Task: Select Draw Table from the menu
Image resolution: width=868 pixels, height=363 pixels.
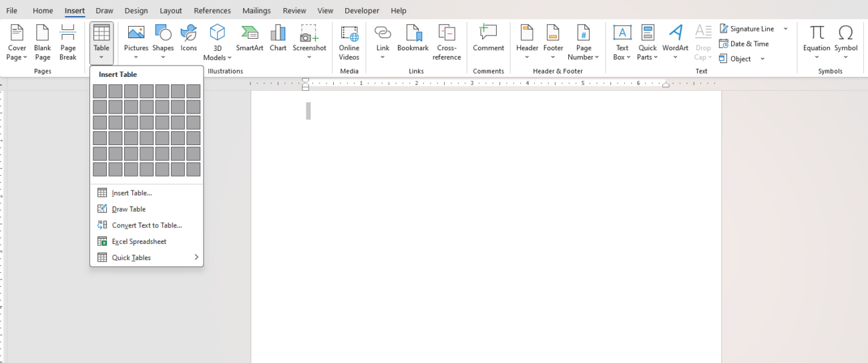Action: coord(147,209)
